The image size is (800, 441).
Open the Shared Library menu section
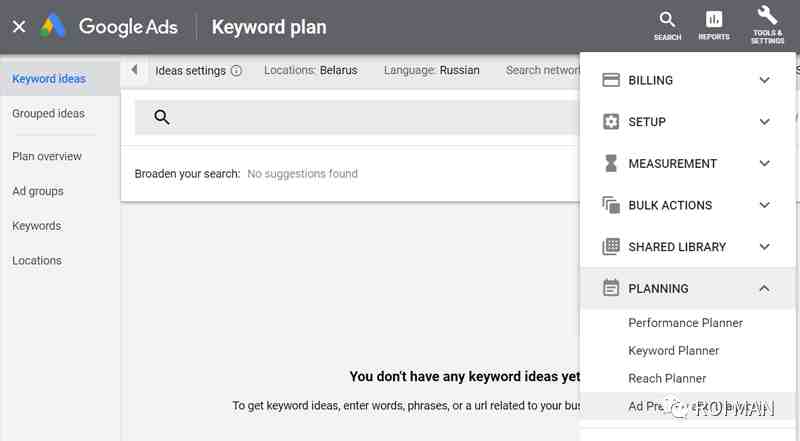tap(687, 247)
